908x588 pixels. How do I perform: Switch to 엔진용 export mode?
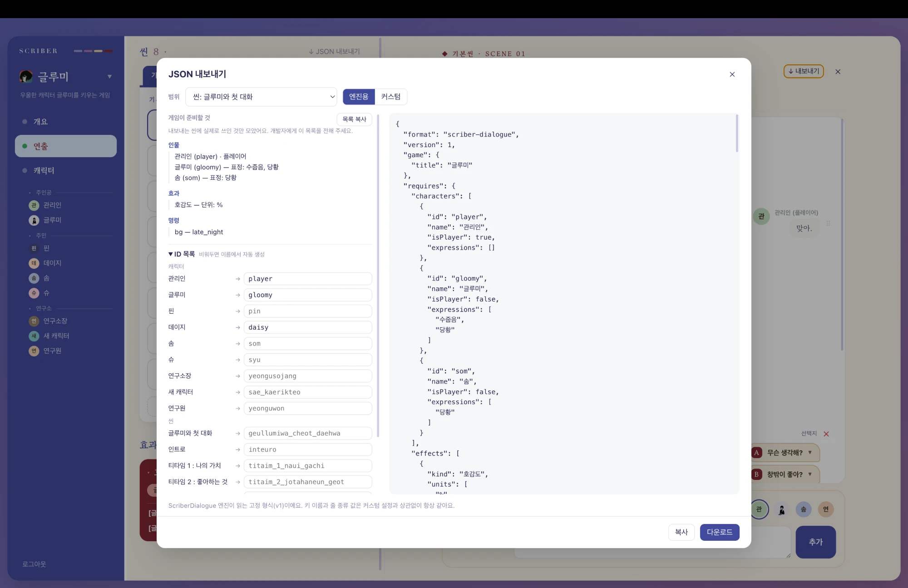(x=359, y=97)
